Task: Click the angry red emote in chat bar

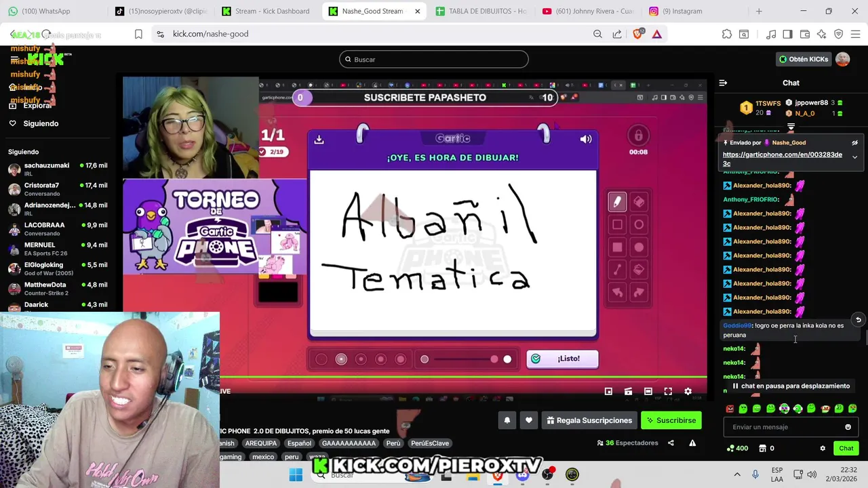Action: click(x=730, y=409)
